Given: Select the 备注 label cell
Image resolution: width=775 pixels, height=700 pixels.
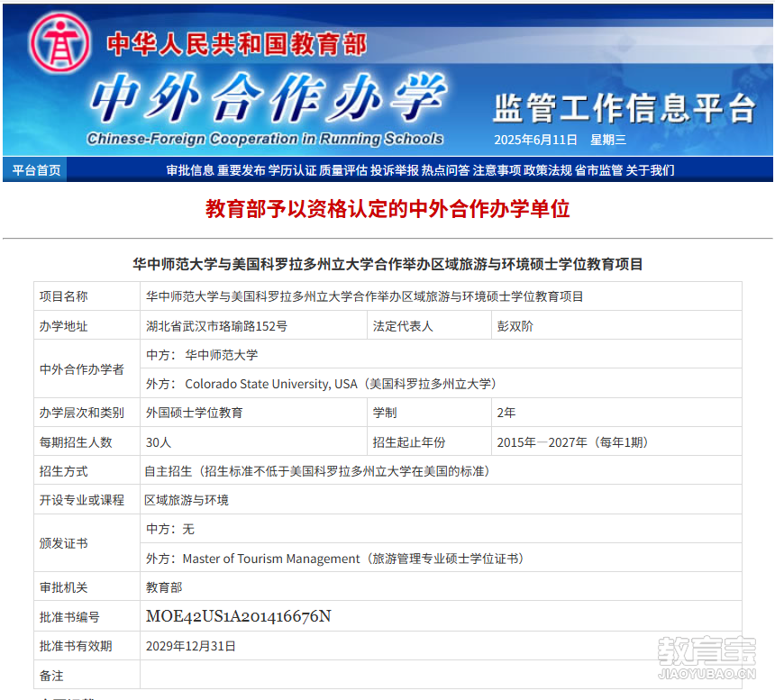Looking at the screenshot, I should [x=87, y=675].
